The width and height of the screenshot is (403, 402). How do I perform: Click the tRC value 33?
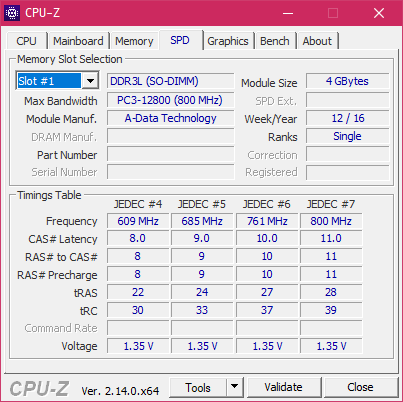pyautogui.click(x=202, y=310)
